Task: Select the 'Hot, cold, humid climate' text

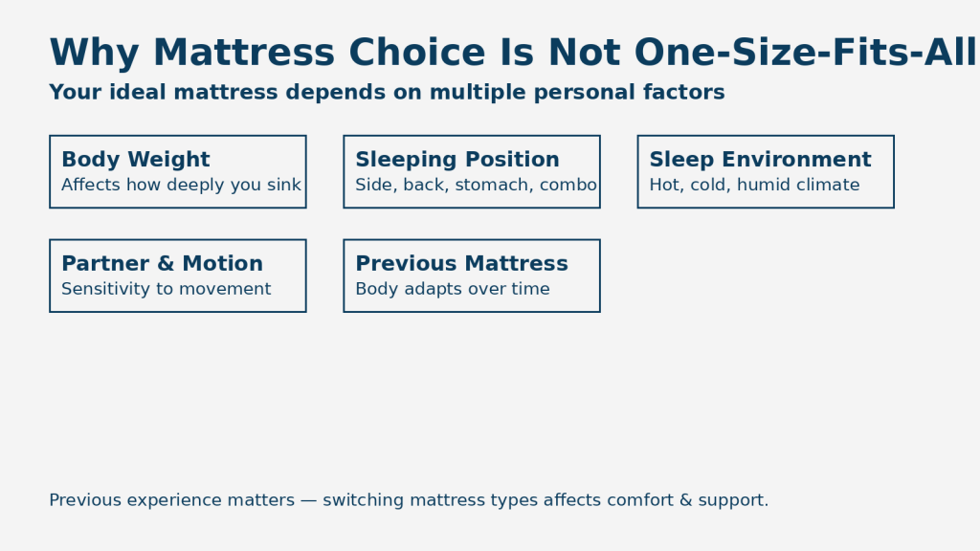Action: pyautogui.click(x=754, y=186)
